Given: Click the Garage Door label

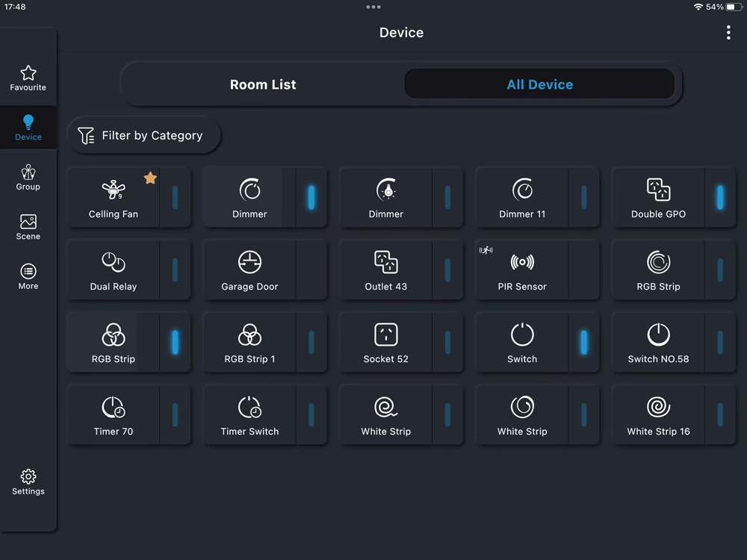Looking at the screenshot, I should (249, 287).
